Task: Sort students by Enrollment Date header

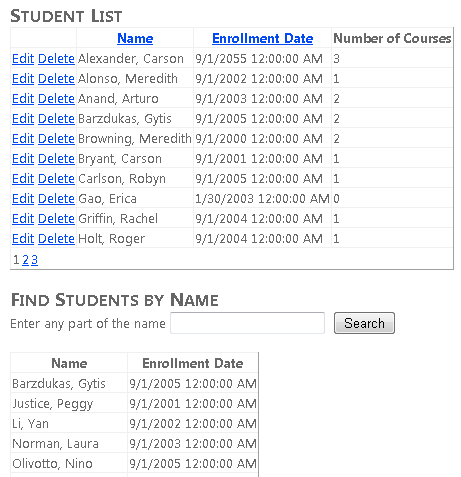Action: [263, 38]
